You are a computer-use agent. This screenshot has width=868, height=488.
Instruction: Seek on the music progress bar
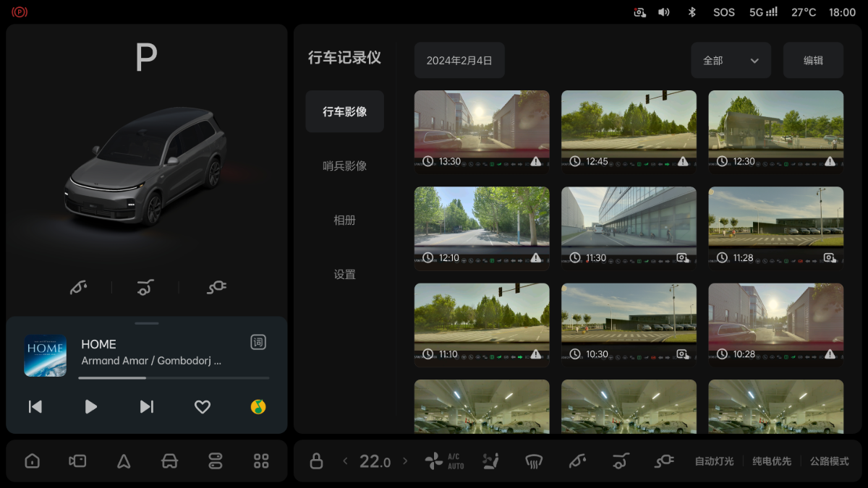pyautogui.click(x=174, y=378)
